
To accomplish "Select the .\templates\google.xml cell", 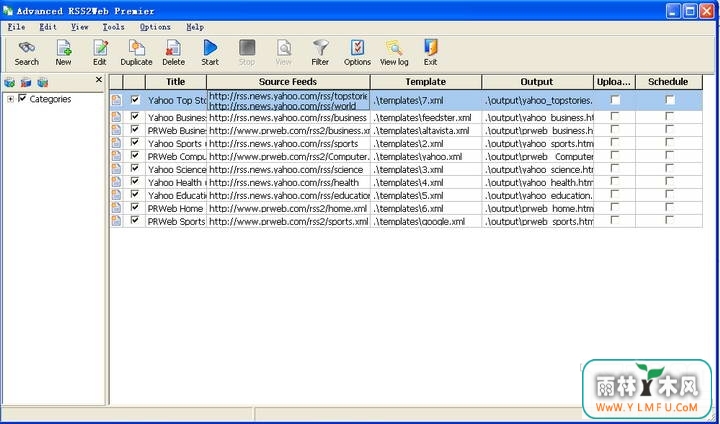I will pyautogui.click(x=426, y=221).
